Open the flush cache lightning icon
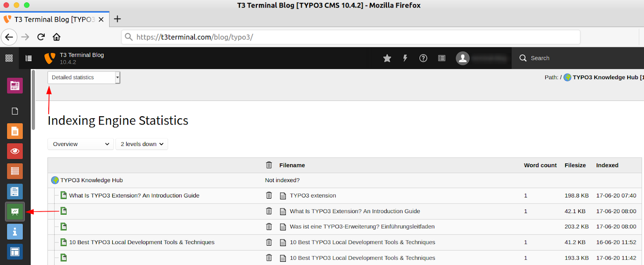The image size is (644, 265). point(405,58)
